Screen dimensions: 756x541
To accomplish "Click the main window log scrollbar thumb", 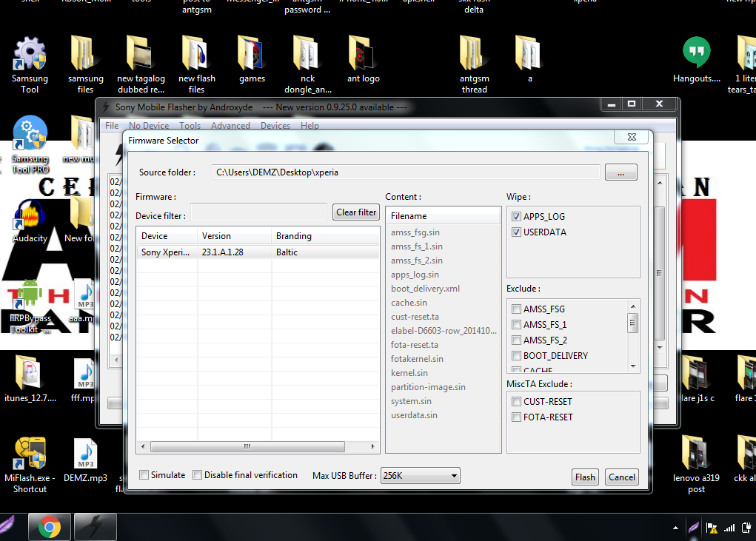I will click(x=660, y=273).
